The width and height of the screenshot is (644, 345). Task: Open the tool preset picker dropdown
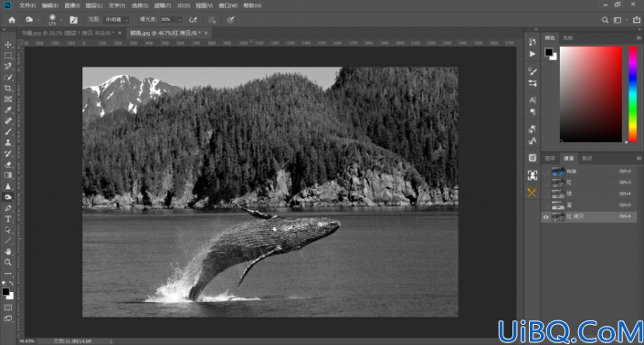click(x=37, y=20)
